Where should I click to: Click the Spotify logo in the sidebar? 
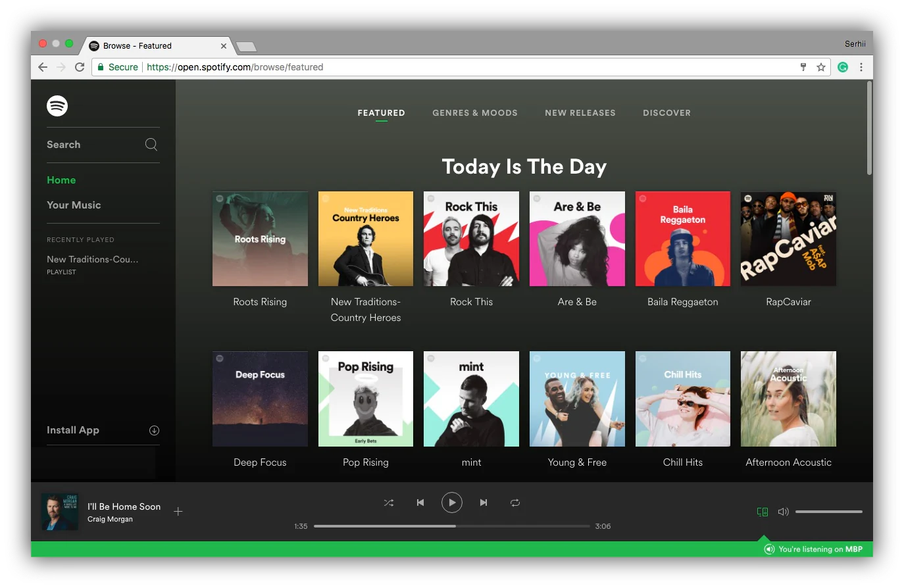pyautogui.click(x=57, y=106)
